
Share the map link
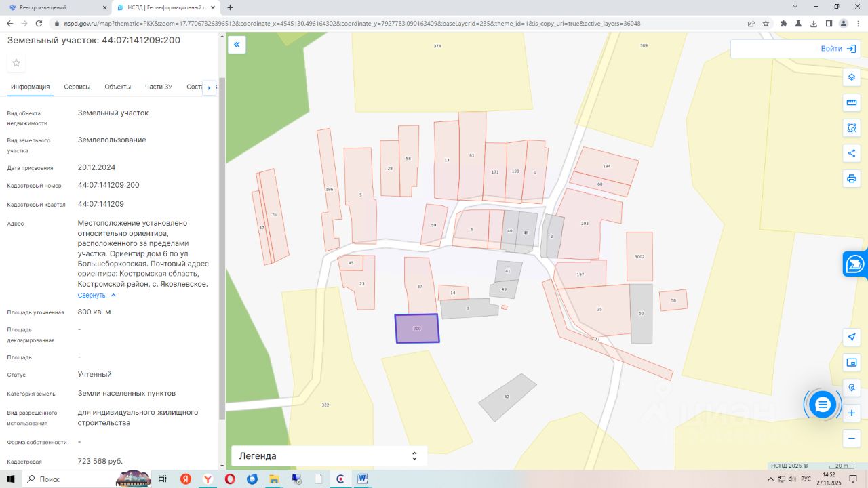852,153
